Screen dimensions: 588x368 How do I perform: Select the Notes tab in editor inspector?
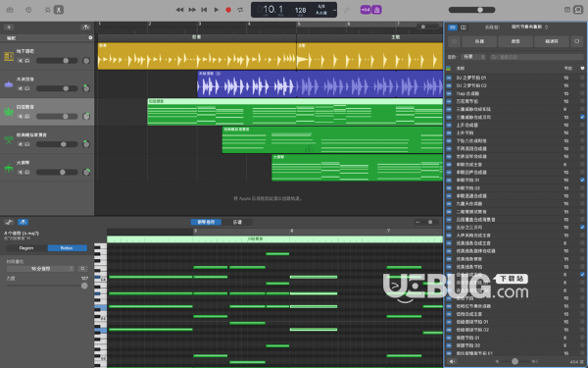point(67,248)
